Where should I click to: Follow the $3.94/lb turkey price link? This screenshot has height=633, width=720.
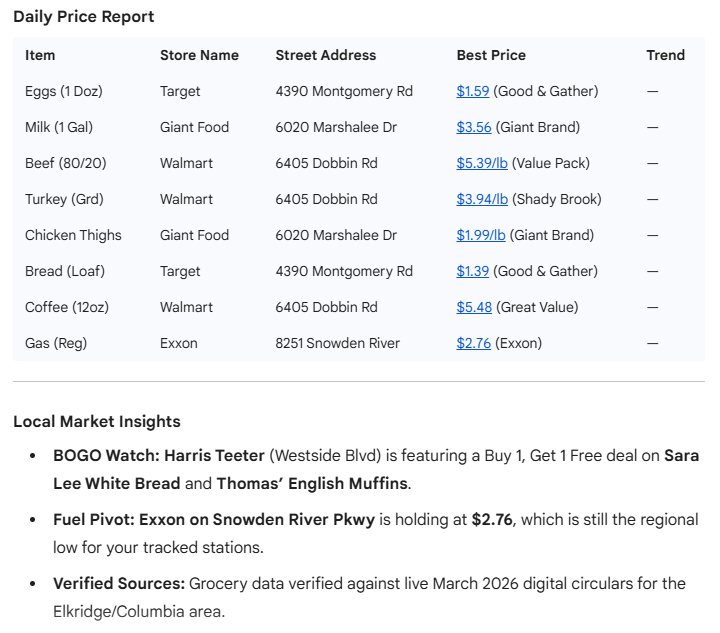click(x=482, y=199)
